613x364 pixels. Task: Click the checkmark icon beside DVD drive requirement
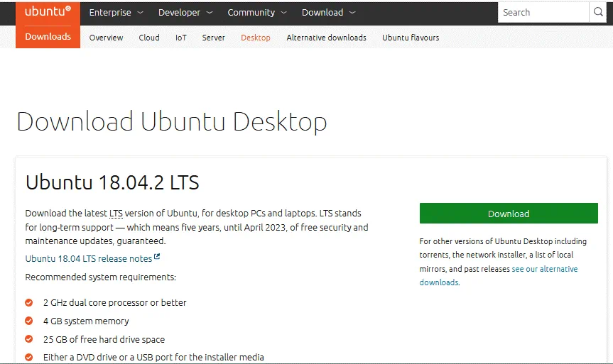[29, 357]
